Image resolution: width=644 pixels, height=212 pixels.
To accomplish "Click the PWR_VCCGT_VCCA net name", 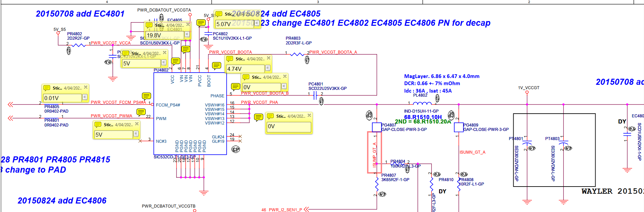I will coord(111,43).
